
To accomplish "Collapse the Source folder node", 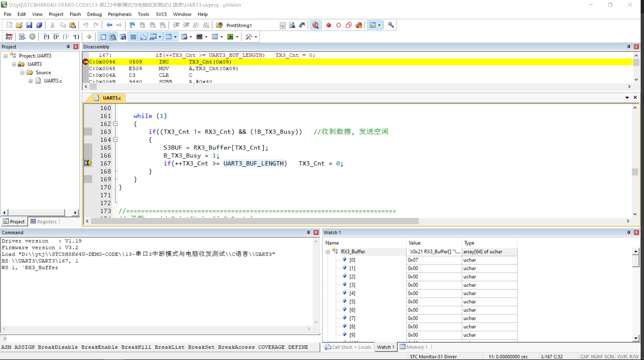I will (x=22, y=72).
